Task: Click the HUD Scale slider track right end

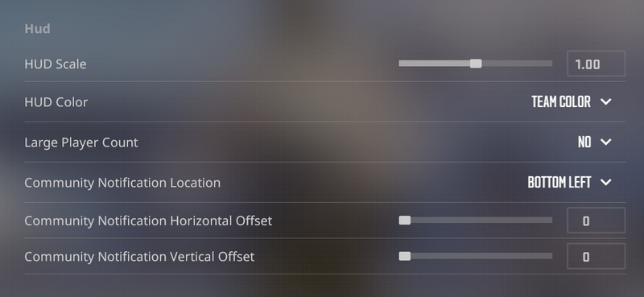Action: (550, 64)
